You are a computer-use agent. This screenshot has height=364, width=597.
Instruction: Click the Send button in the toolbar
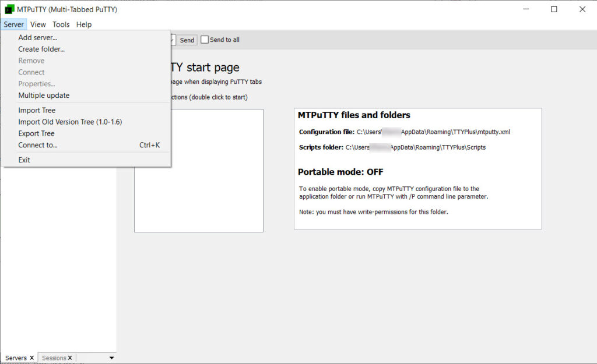click(187, 40)
